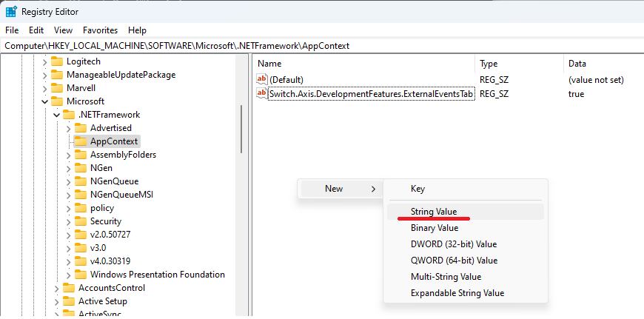The width and height of the screenshot is (644, 319).
Task: Click the string icon of Switch.Axis value
Action: click(x=261, y=93)
